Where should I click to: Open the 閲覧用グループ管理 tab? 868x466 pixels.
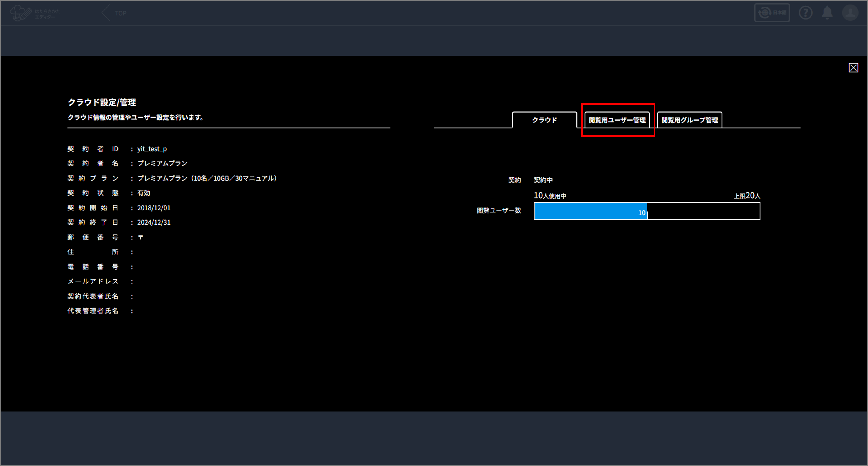click(x=689, y=120)
